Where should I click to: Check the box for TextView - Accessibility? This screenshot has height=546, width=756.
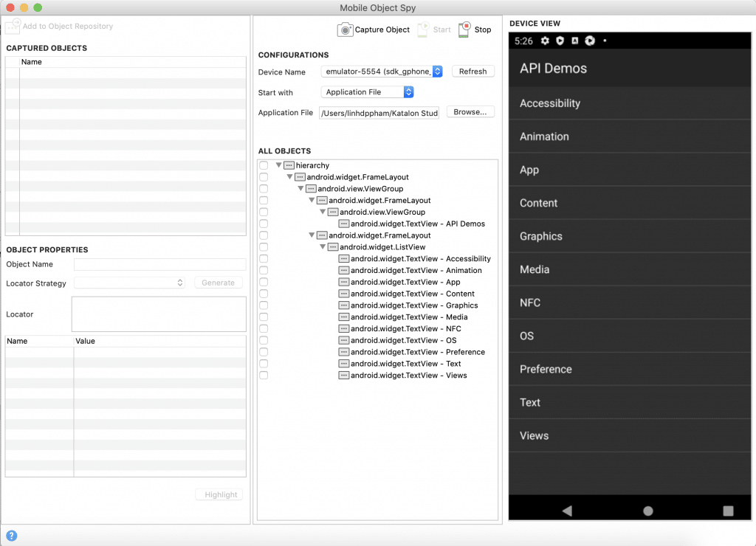(264, 259)
